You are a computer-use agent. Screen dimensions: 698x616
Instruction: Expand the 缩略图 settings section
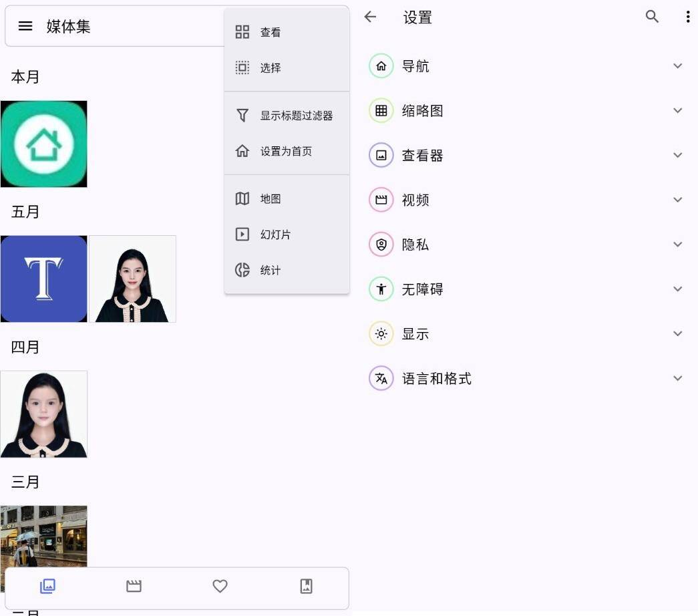click(x=678, y=110)
